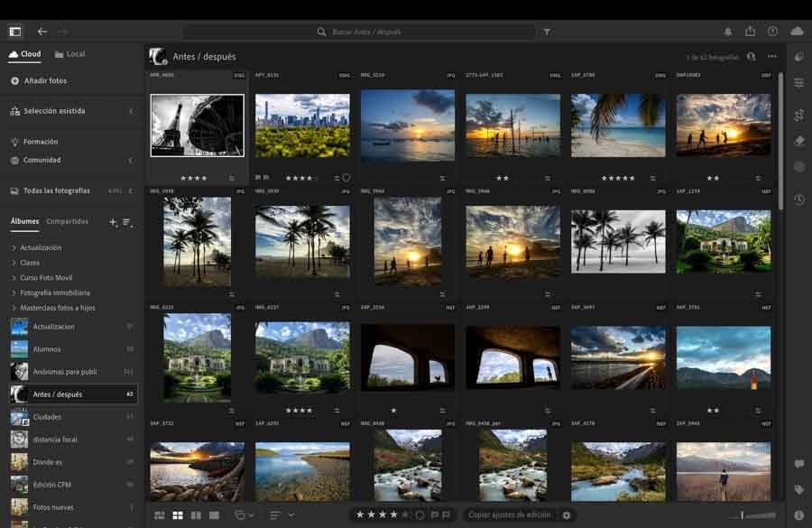This screenshot has height=528, width=812.
Task: Select the Healing eraser tool
Action: coord(798,142)
